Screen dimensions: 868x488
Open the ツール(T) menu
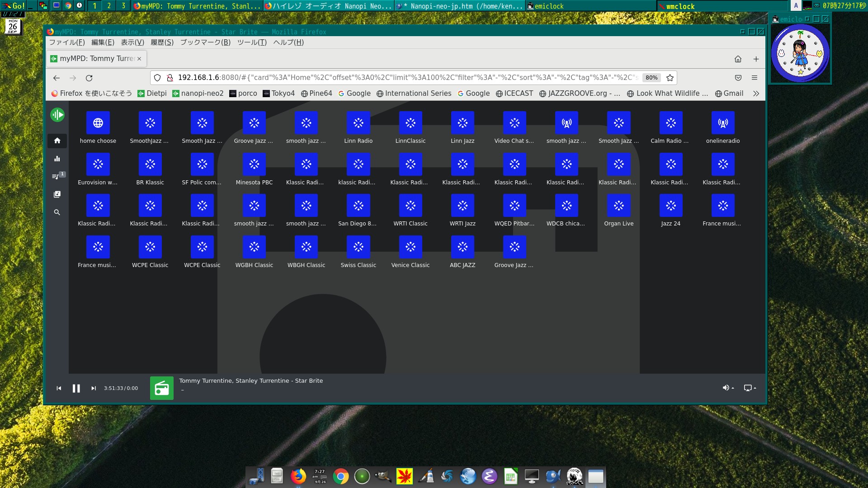[252, 42]
